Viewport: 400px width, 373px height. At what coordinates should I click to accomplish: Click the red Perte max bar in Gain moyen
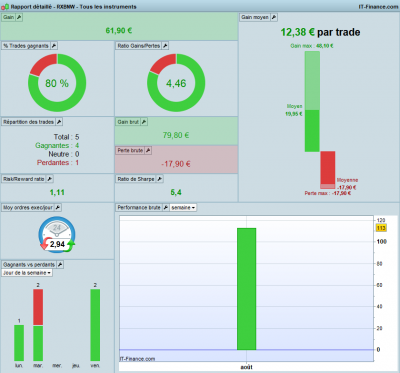click(328, 170)
